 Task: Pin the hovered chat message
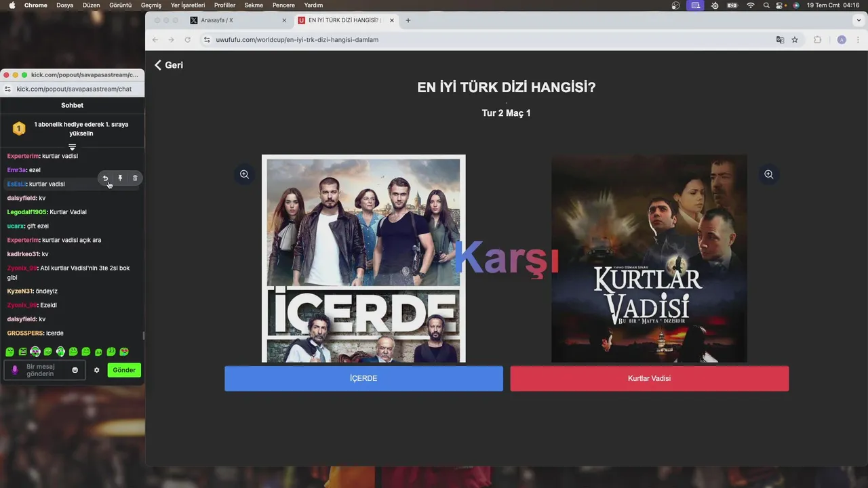click(120, 178)
